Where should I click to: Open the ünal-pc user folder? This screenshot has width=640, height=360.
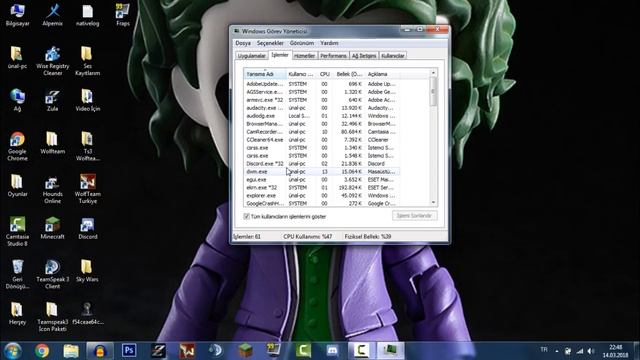point(17,58)
